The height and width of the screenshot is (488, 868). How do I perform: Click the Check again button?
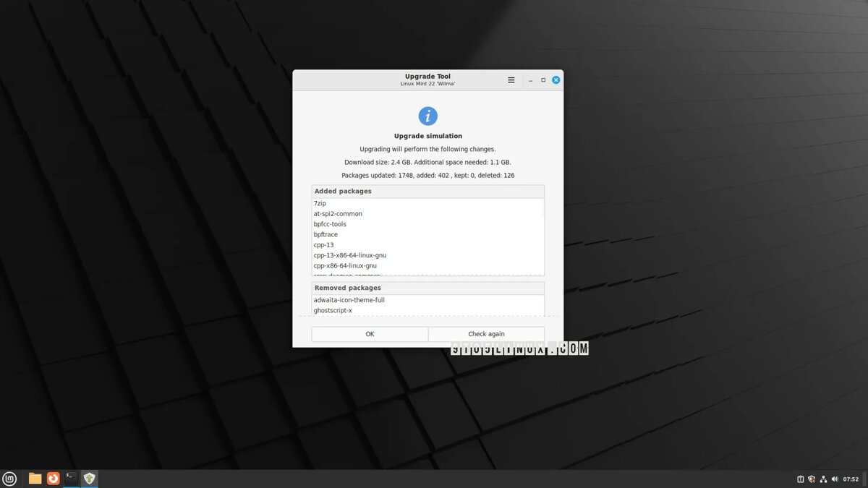pyautogui.click(x=486, y=334)
